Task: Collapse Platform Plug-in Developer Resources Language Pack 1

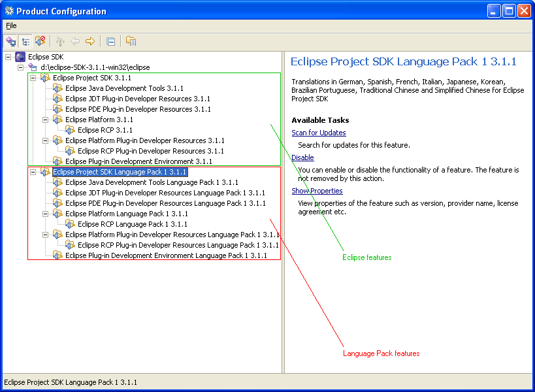Action: (45, 235)
